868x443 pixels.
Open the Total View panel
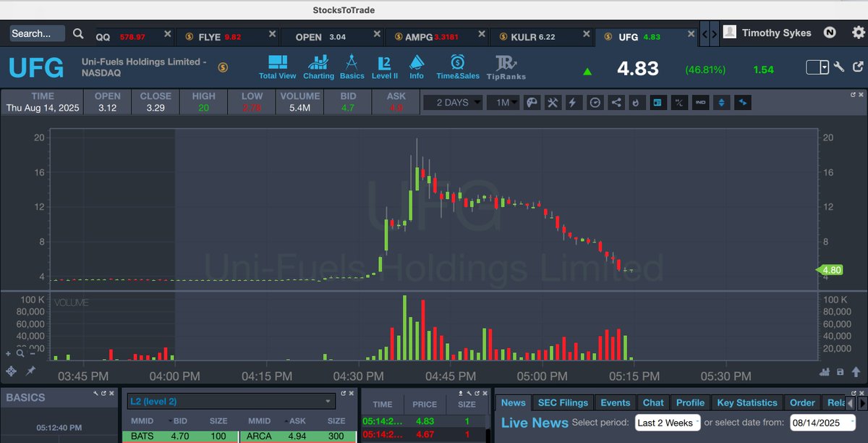[277, 67]
